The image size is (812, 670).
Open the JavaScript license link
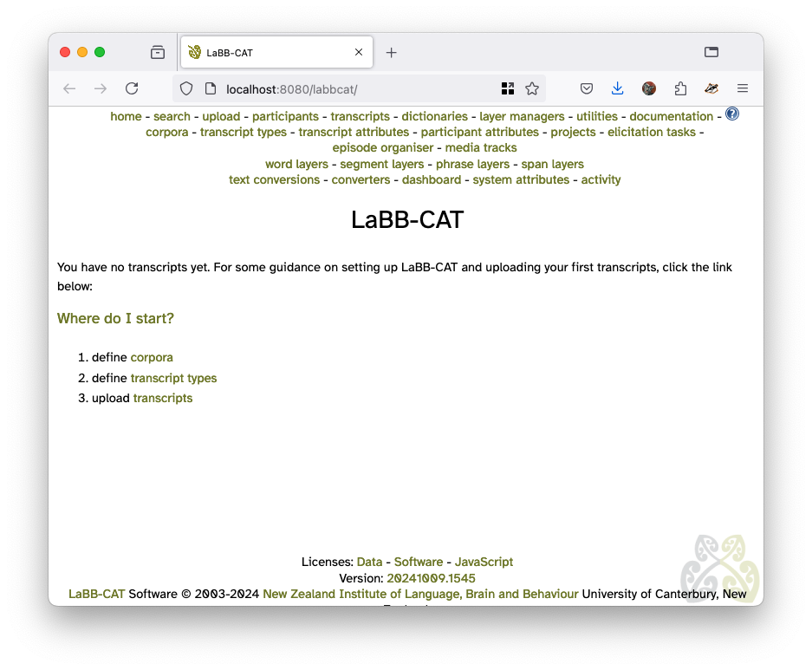coord(484,563)
